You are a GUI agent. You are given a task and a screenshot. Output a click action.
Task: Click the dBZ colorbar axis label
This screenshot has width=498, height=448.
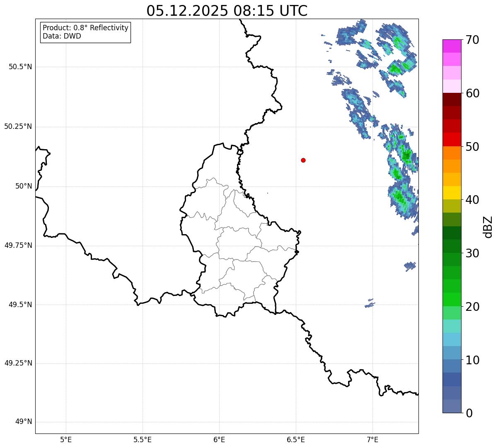pos(488,227)
